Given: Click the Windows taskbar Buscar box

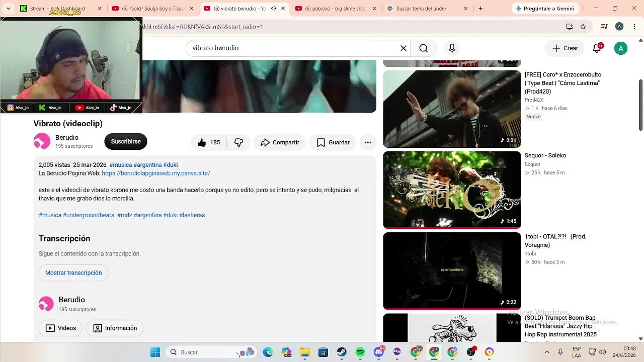Looking at the screenshot, I should click(x=211, y=352).
